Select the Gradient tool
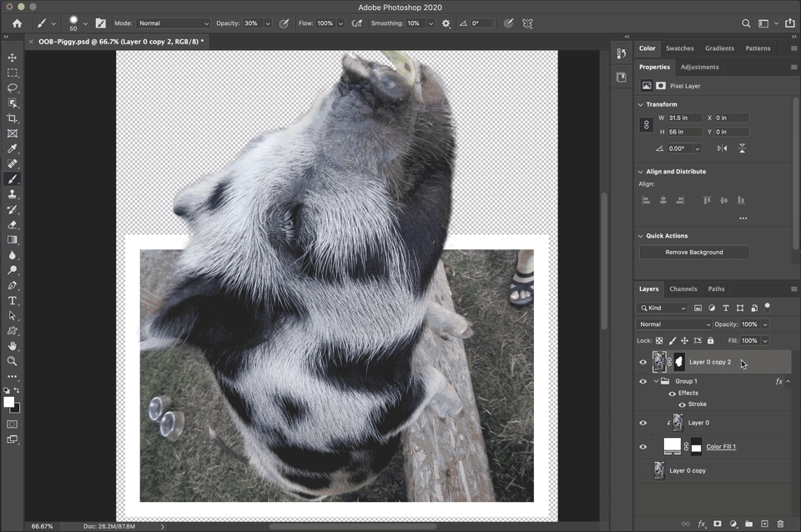The width and height of the screenshot is (801, 532). click(13, 240)
